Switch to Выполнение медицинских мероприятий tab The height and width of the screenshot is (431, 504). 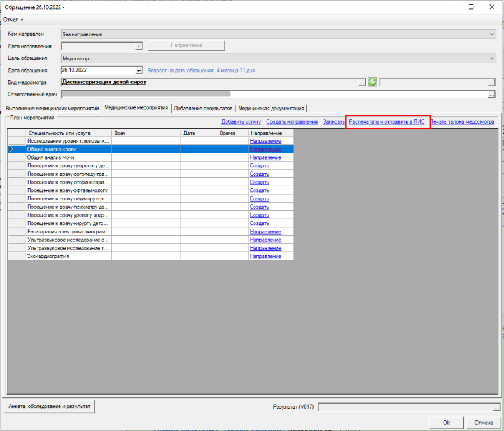click(x=52, y=109)
